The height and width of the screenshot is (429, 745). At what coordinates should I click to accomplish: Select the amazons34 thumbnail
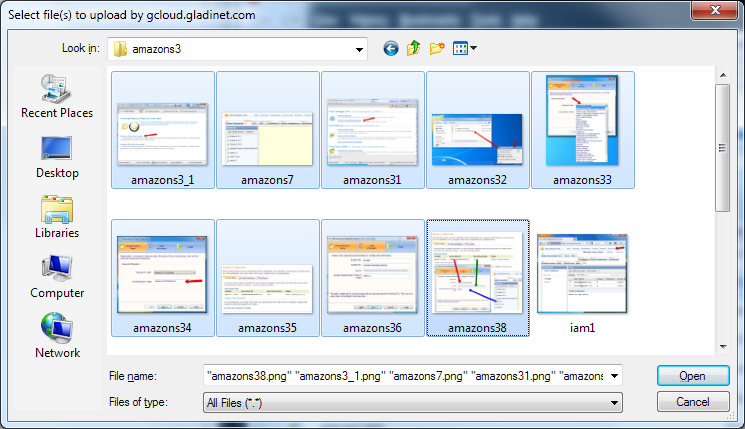click(162, 278)
